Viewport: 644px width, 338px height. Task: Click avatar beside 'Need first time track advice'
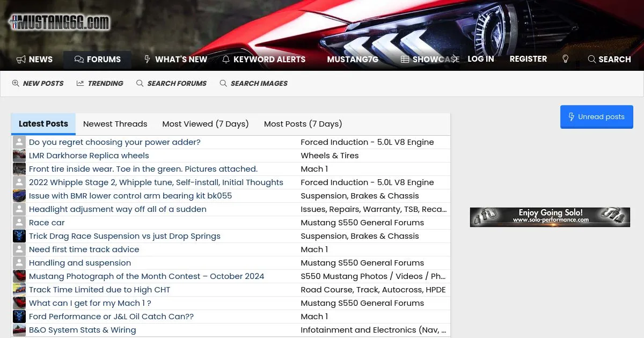pyautogui.click(x=19, y=249)
